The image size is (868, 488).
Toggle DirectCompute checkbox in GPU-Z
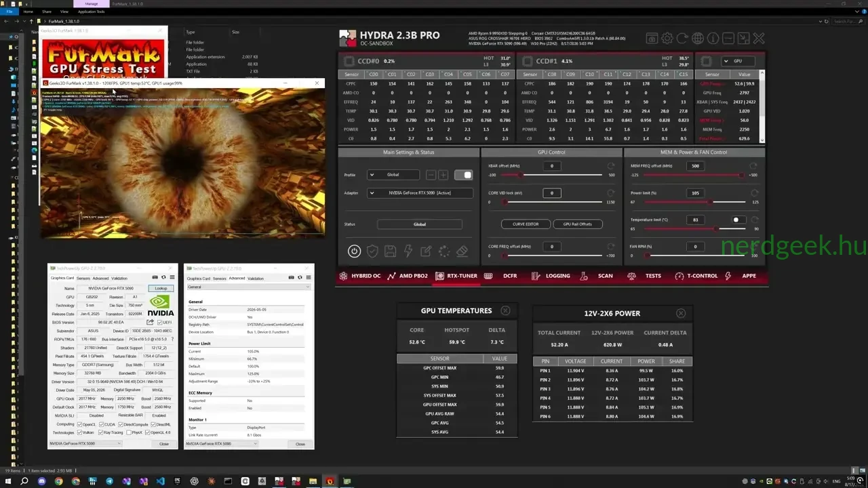[121, 424]
